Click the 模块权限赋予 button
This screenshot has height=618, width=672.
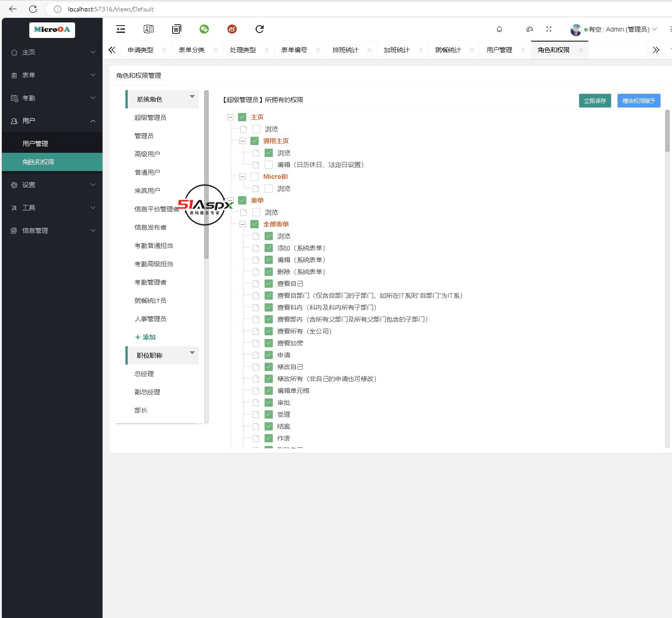pos(639,101)
